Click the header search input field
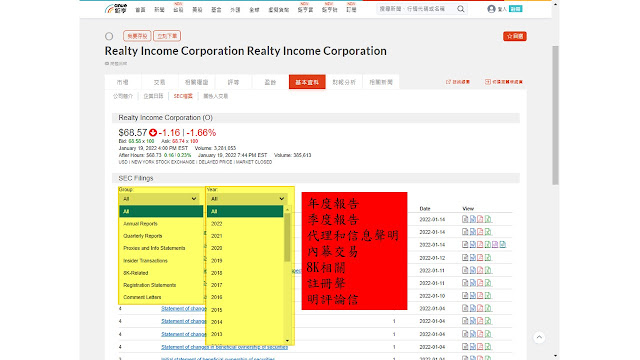 416,9
